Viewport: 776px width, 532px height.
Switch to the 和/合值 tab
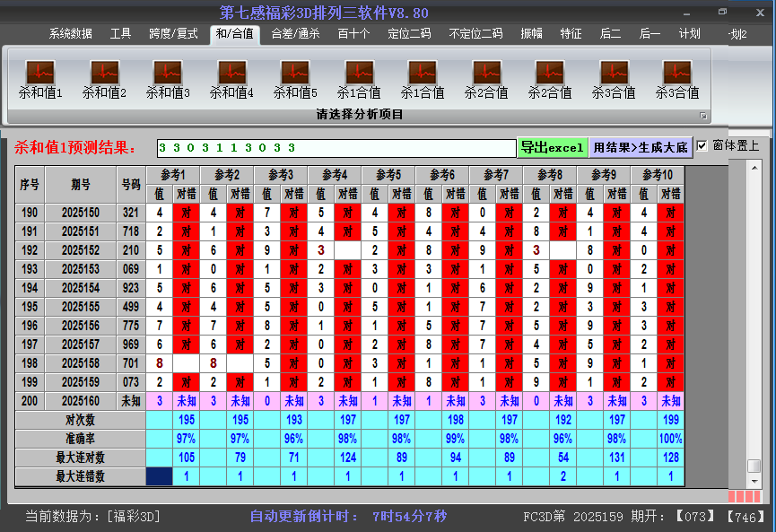[x=234, y=34]
